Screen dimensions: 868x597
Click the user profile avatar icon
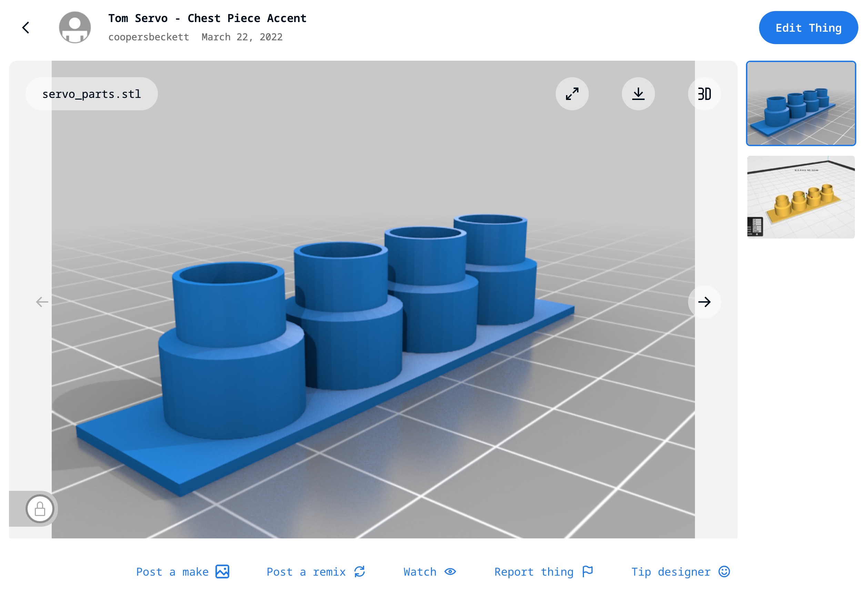[x=74, y=27]
